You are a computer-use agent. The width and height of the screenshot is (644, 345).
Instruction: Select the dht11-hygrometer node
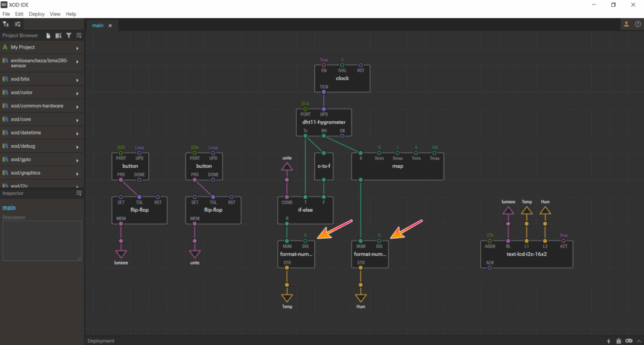pyautogui.click(x=324, y=123)
